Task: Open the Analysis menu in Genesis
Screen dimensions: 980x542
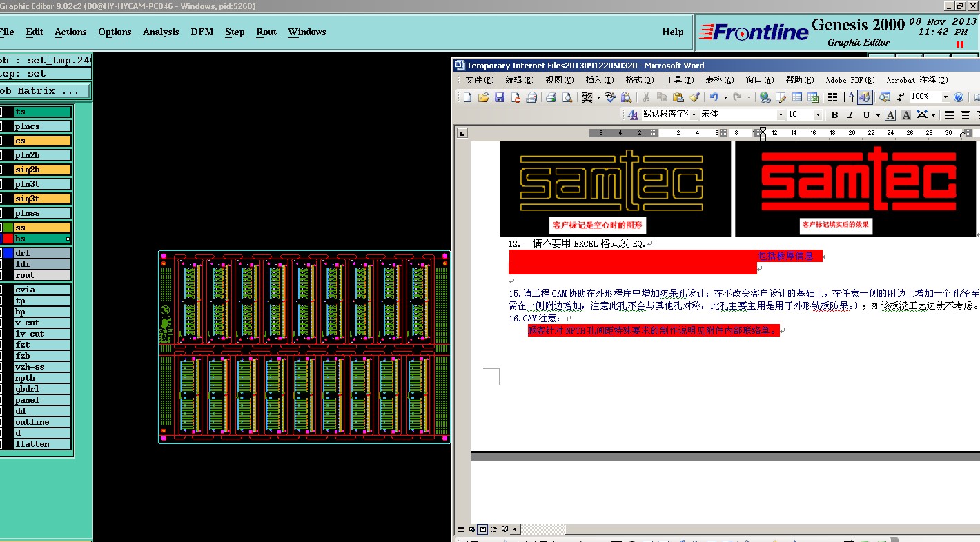Action: pyautogui.click(x=161, y=32)
